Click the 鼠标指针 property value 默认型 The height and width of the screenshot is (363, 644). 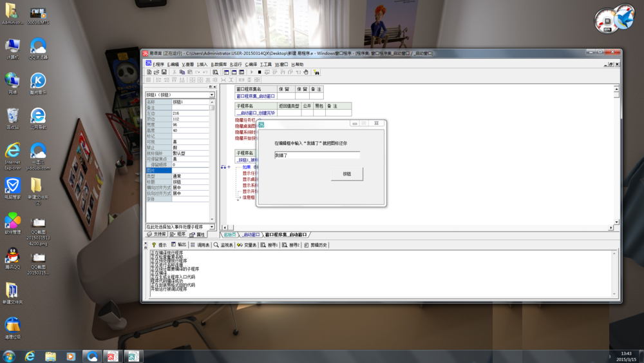[191, 153]
